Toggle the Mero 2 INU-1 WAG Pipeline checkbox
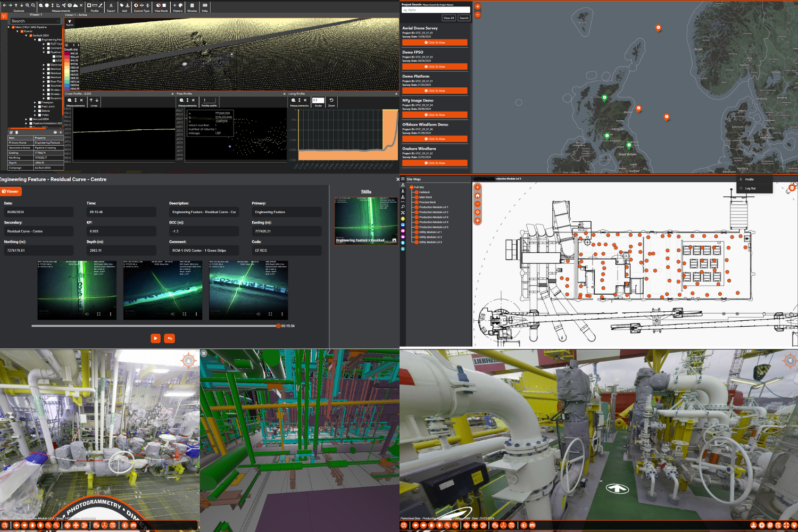This screenshot has height=532, width=798. pos(13,27)
